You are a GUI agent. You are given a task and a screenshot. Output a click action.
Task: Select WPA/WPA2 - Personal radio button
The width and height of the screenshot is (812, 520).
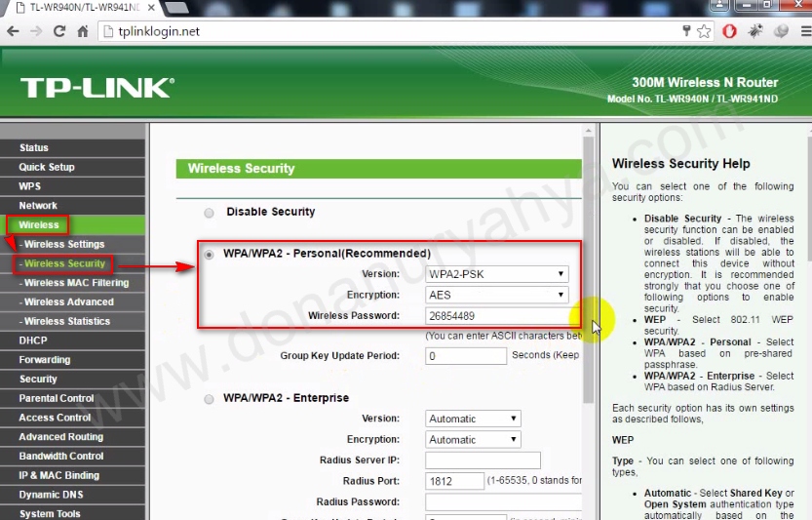coord(209,254)
